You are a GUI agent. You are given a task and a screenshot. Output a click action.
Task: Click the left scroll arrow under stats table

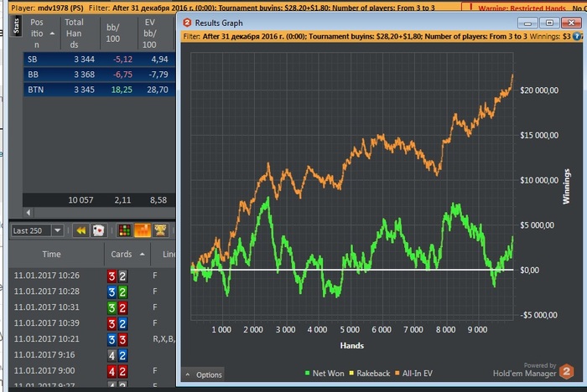click(28, 213)
